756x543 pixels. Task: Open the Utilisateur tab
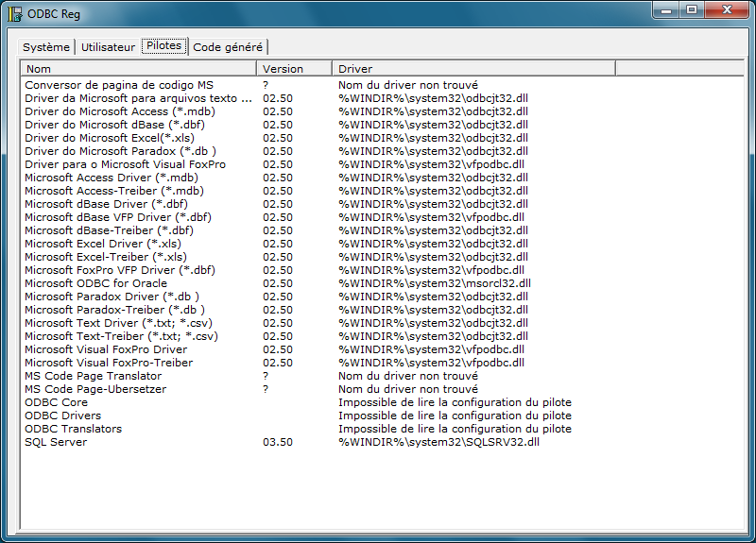tap(108, 47)
